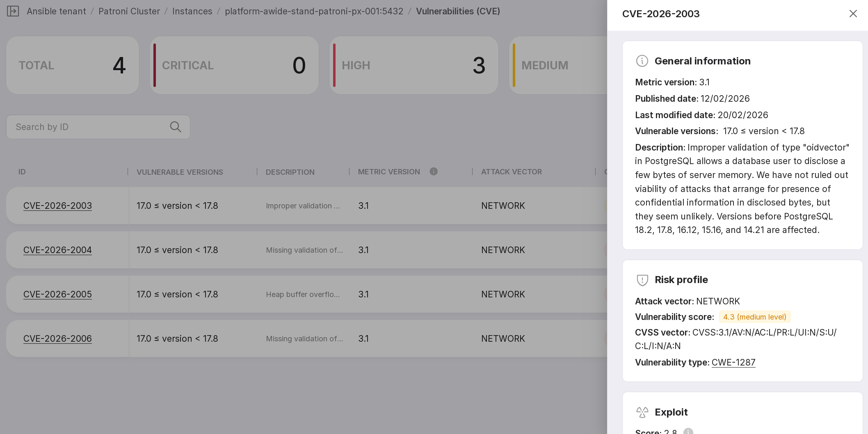The height and width of the screenshot is (434, 868).
Task: Click the Exploit hazard icon
Action: click(x=642, y=412)
